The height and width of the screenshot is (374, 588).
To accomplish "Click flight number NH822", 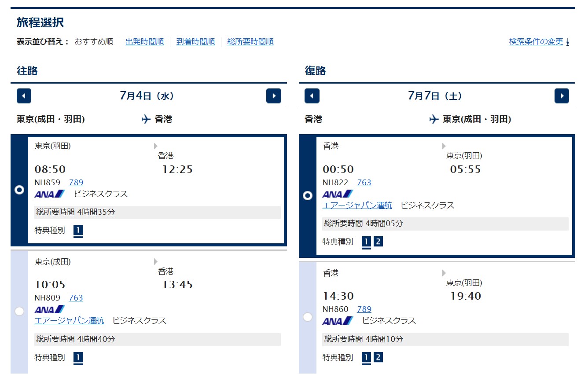I will [335, 182].
